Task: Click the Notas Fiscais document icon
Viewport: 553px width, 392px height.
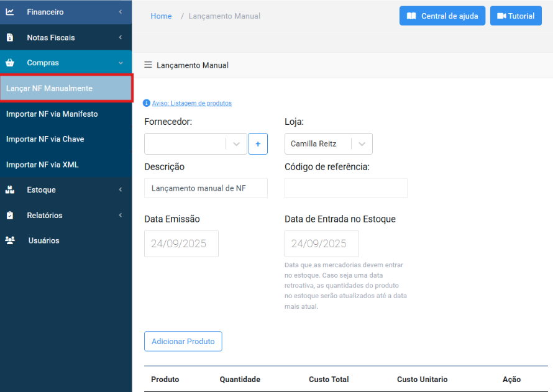Action: tap(10, 38)
